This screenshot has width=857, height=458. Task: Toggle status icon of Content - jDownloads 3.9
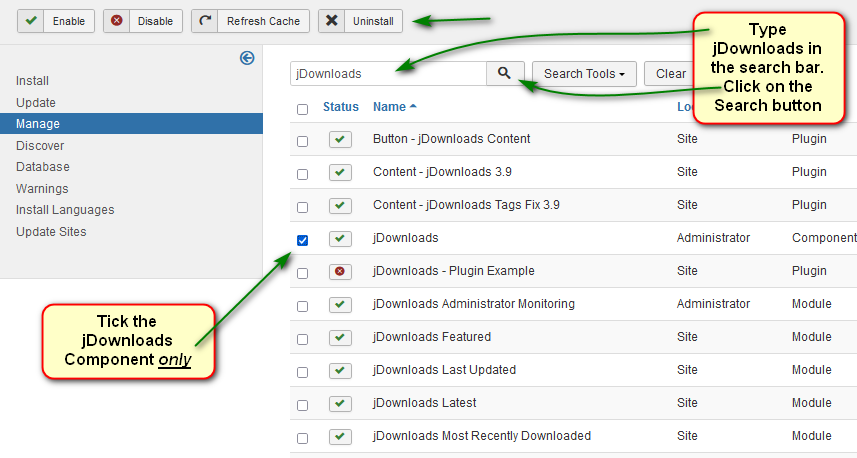340,172
